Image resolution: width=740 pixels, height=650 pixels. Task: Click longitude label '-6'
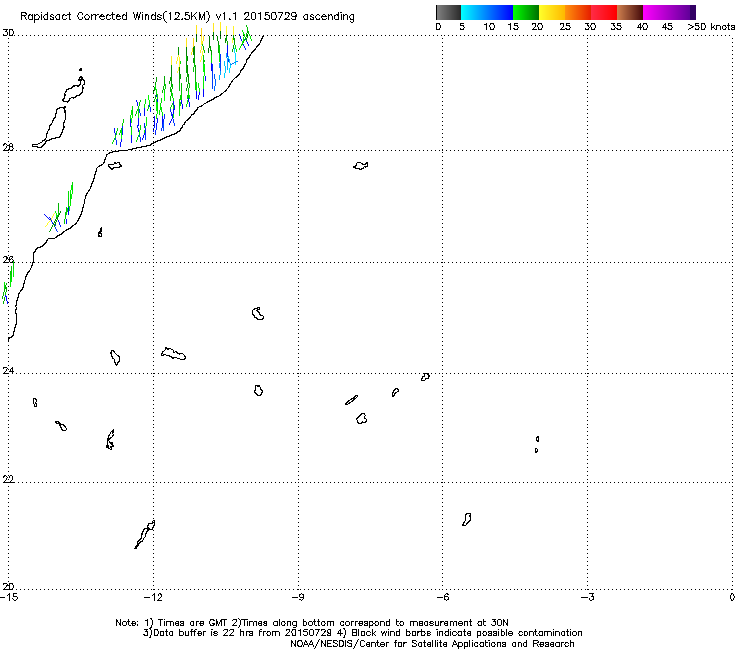click(442, 597)
